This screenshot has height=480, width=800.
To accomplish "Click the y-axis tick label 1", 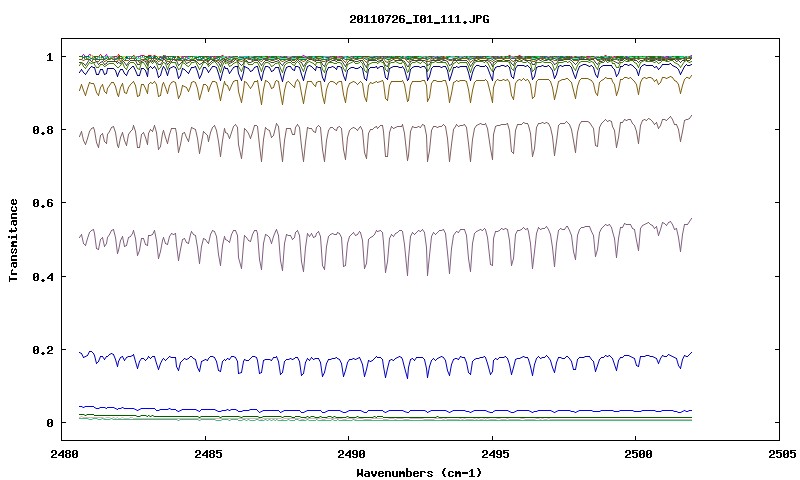I will point(49,57).
